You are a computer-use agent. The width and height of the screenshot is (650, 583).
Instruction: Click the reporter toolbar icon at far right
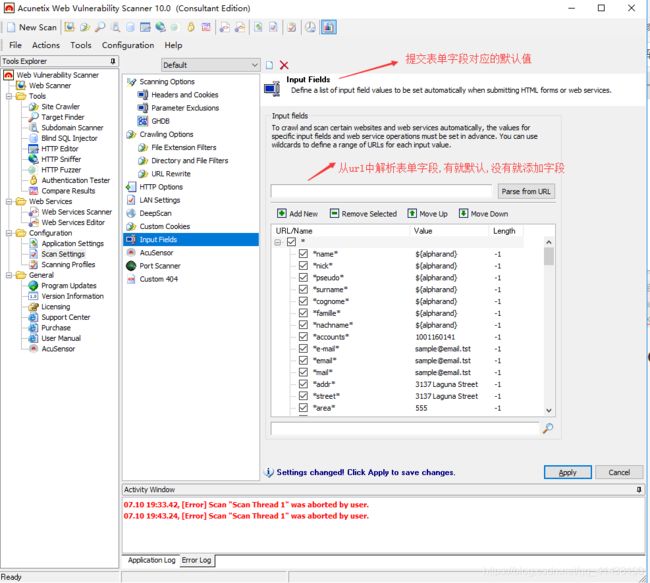tap(329, 27)
